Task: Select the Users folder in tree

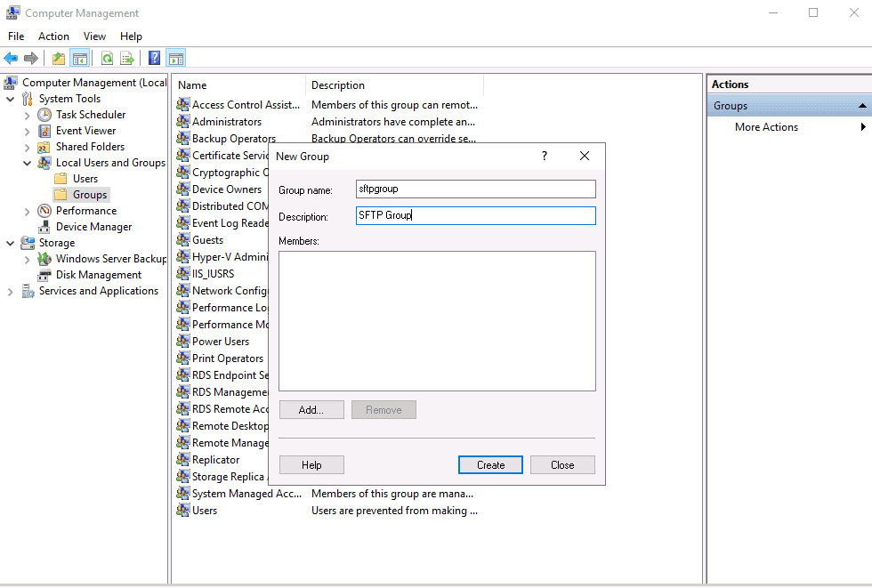Action: 85,179
